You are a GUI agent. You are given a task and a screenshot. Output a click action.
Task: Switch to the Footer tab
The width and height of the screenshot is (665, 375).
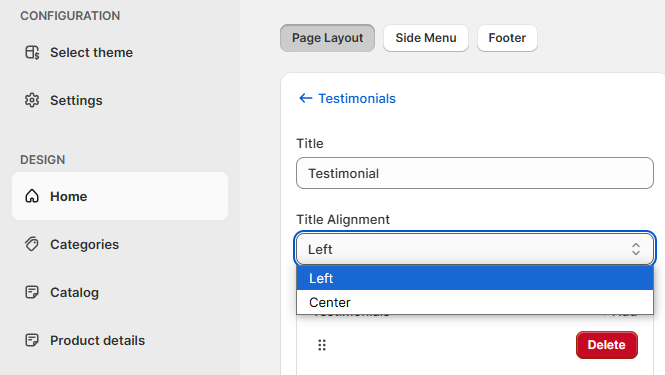(x=507, y=38)
